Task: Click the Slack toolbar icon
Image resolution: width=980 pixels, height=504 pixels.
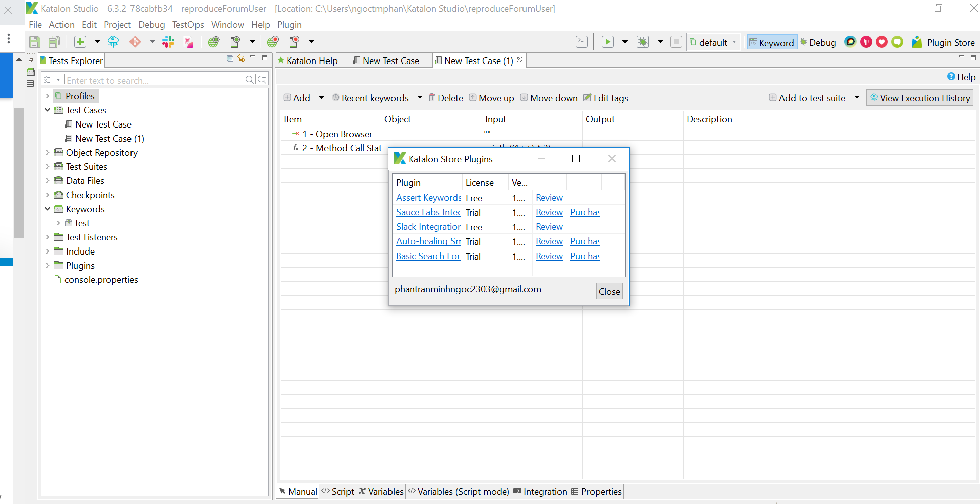Action: pyautogui.click(x=168, y=42)
